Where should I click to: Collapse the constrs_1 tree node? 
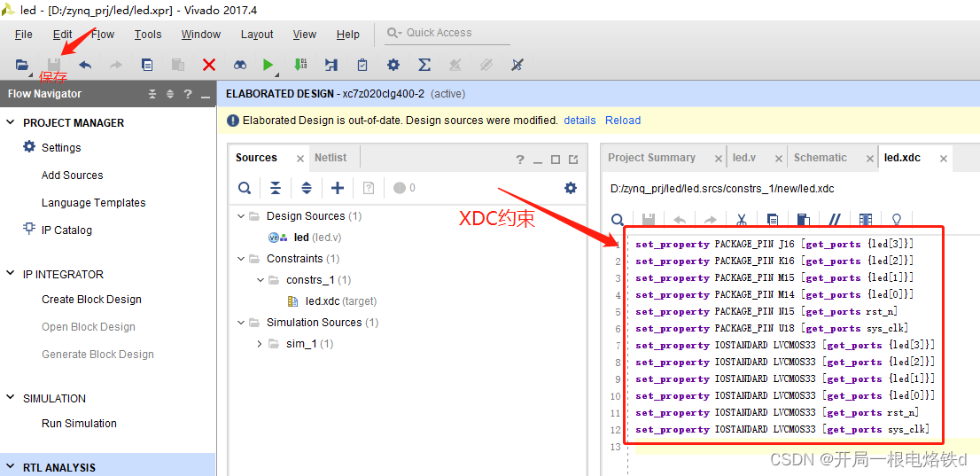tap(260, 279)
